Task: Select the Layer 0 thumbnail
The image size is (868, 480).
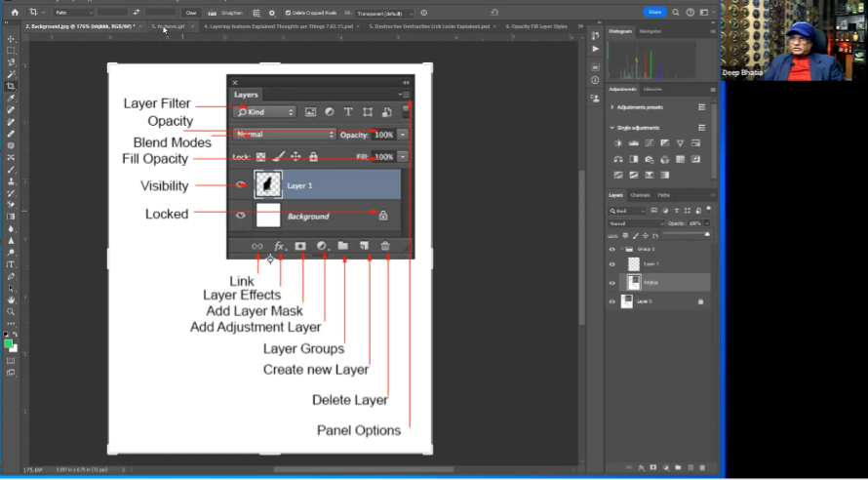Action: click(x=627, y=301)
